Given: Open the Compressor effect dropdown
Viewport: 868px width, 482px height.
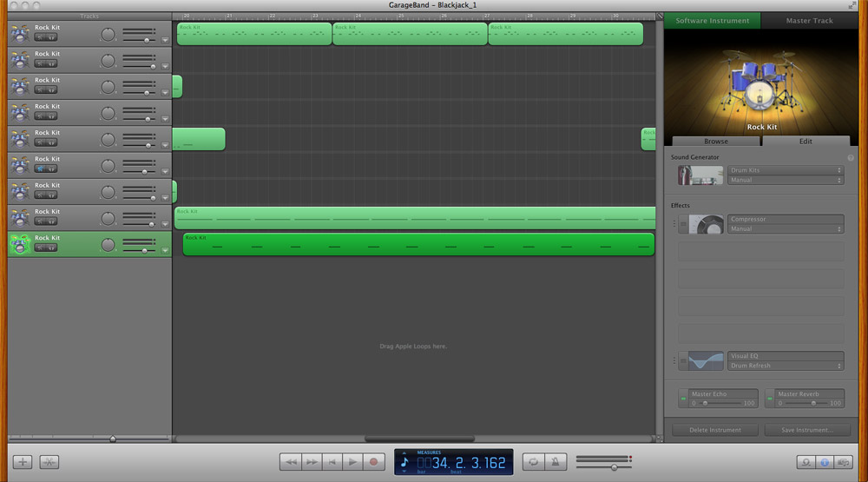Looking at the screenshot, I should click(x=786, y=219).
